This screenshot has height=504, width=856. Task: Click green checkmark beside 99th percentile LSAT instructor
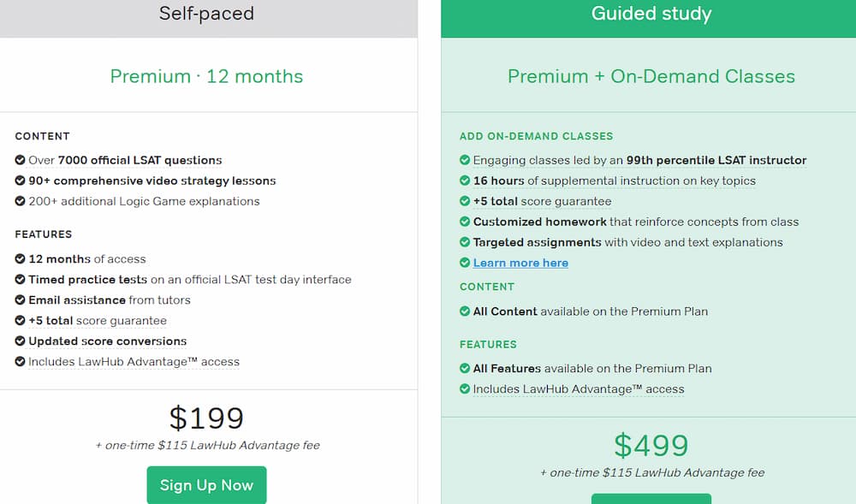coord(465,160)
